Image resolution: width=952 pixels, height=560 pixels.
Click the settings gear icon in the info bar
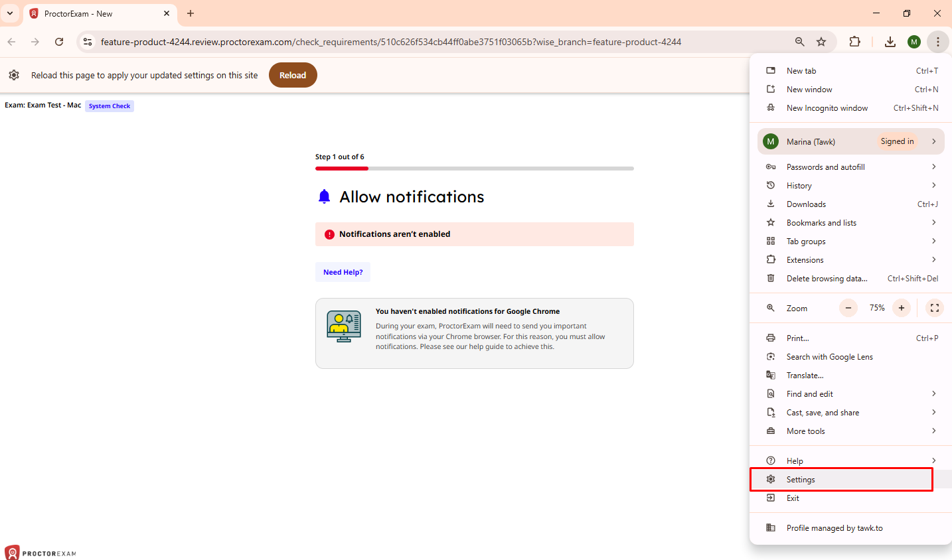14,75
